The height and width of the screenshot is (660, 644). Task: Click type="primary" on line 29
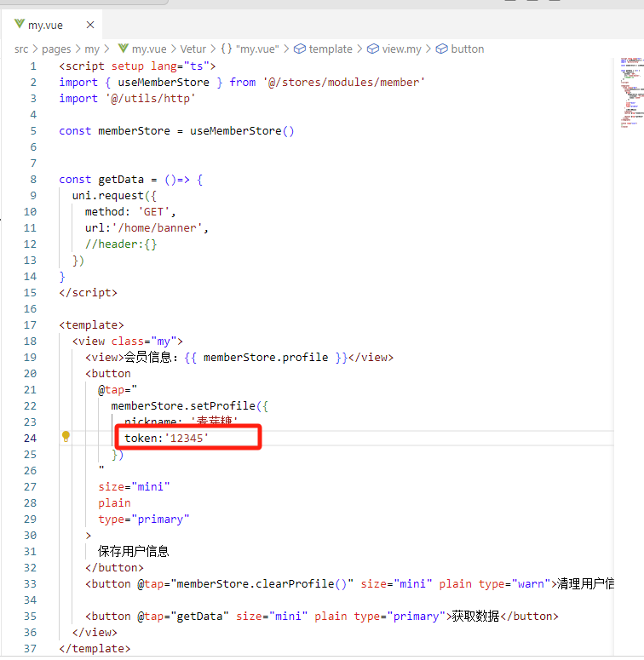click(143, 519)
